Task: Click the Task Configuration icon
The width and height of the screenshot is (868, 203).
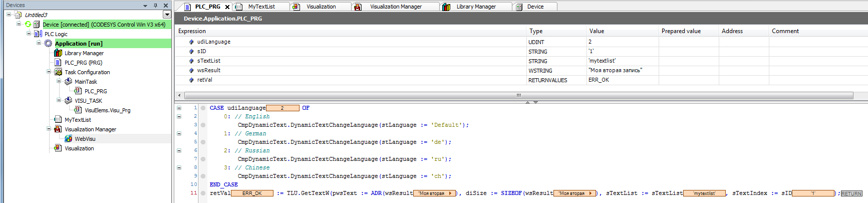Action: (x=58, y=72)
